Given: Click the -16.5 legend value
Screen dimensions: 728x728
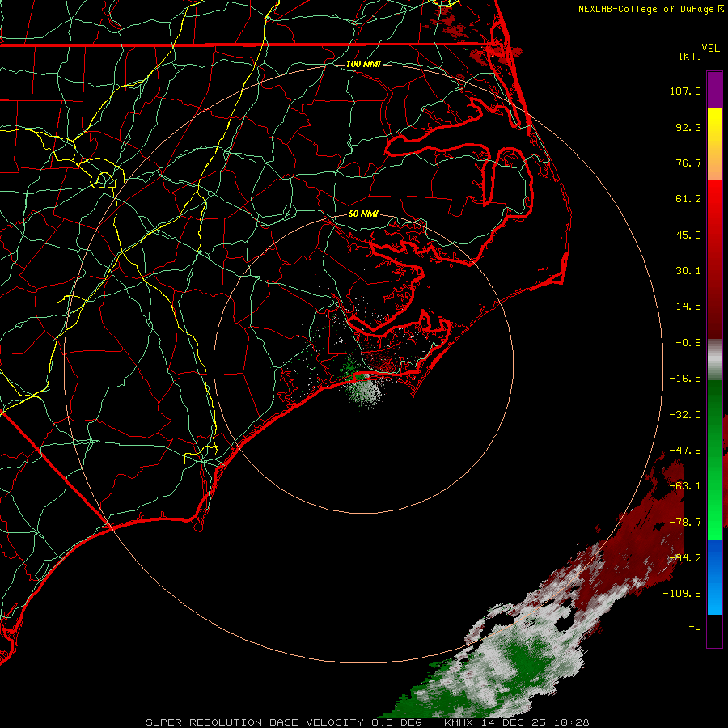Looking at the screenshot, I should (x=685, y=379).
